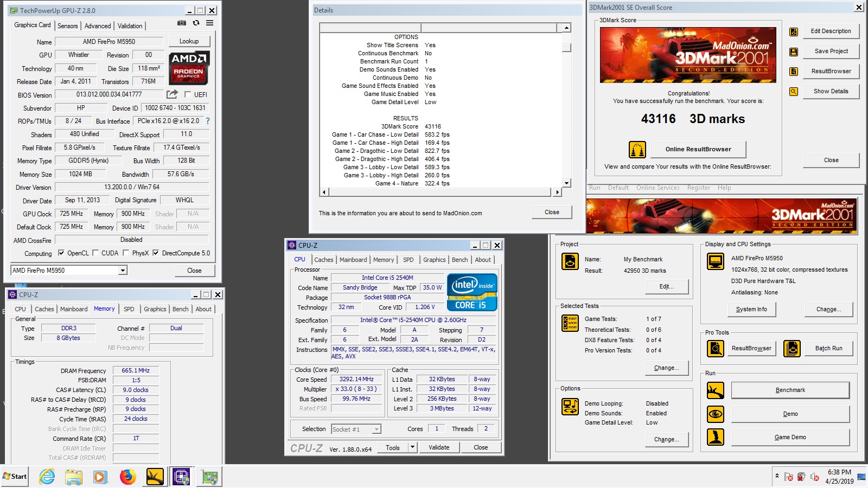Click the Selected Tests checklist icon
The width and height of the screenshot is (868, 488).
[570, 323]
